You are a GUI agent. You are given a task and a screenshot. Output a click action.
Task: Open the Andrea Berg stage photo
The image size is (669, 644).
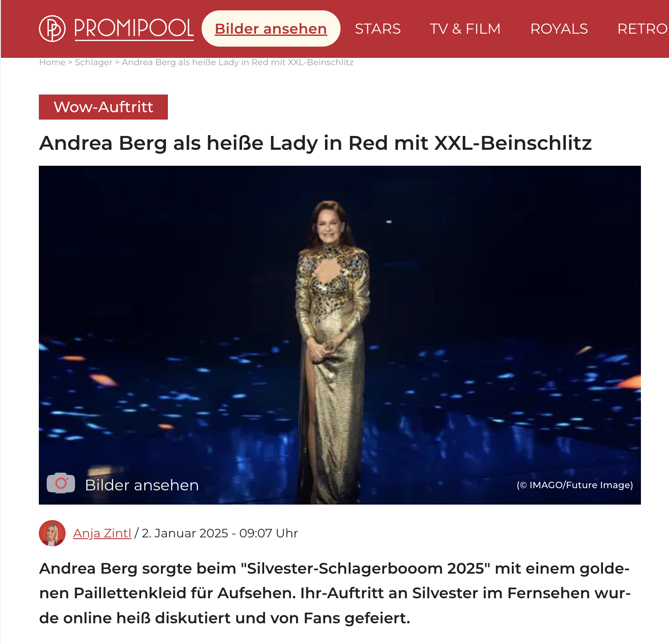click(340, 335)
